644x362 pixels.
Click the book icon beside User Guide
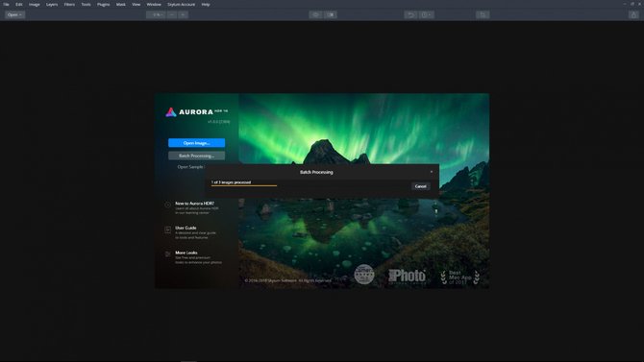coord(167,229)
